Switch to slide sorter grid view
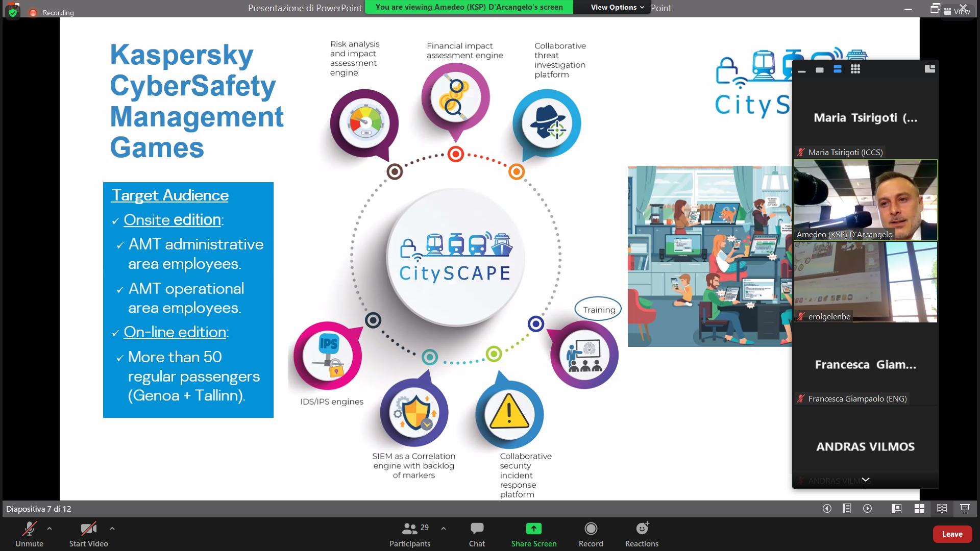This screenshot has width=980, height=551. 919,509
